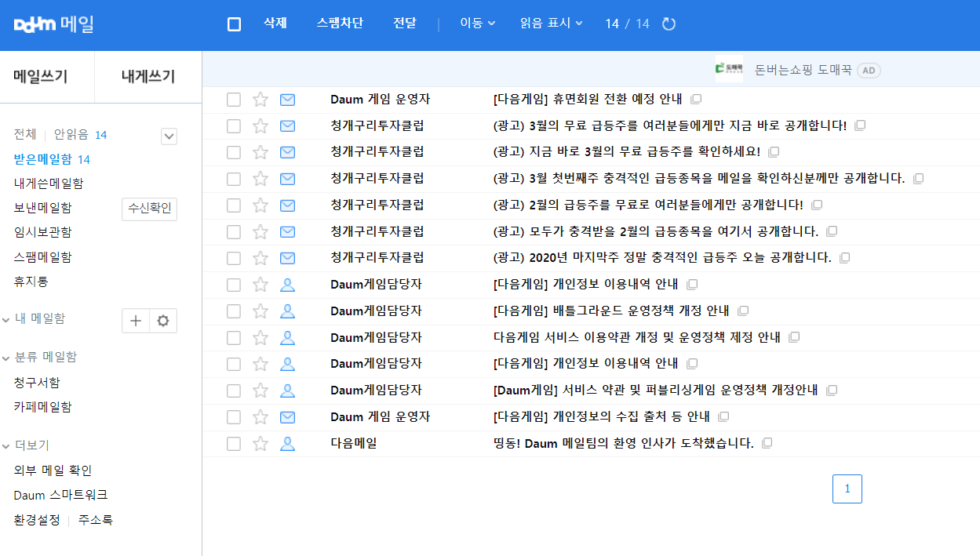Check the 개인정보의 수집 출처 등 안내 mail
980x556 pixels.
234,417
